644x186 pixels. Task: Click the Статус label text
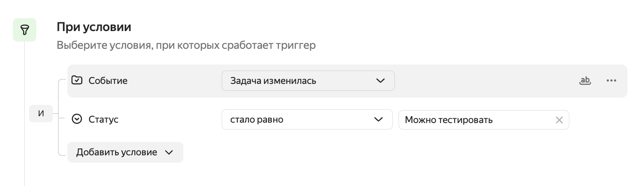tap(103, 119)
